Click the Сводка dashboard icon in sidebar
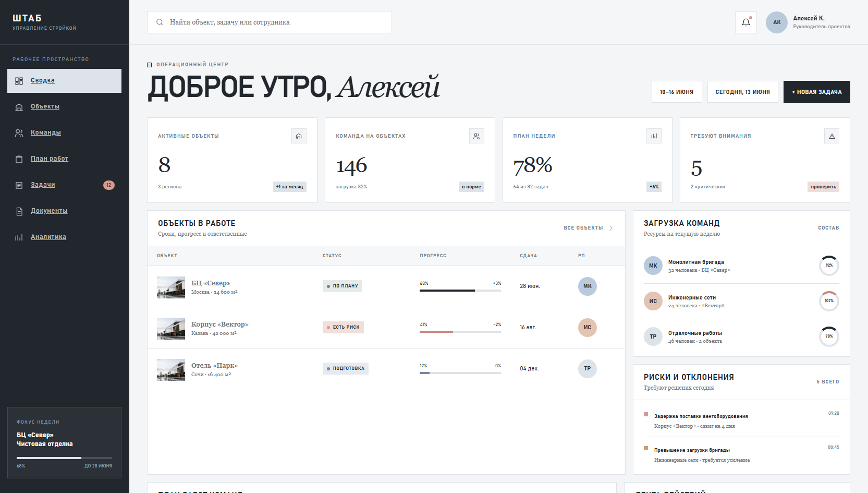Screen dimensions: 868x493 pyautogui.click(x=19, y=81)
